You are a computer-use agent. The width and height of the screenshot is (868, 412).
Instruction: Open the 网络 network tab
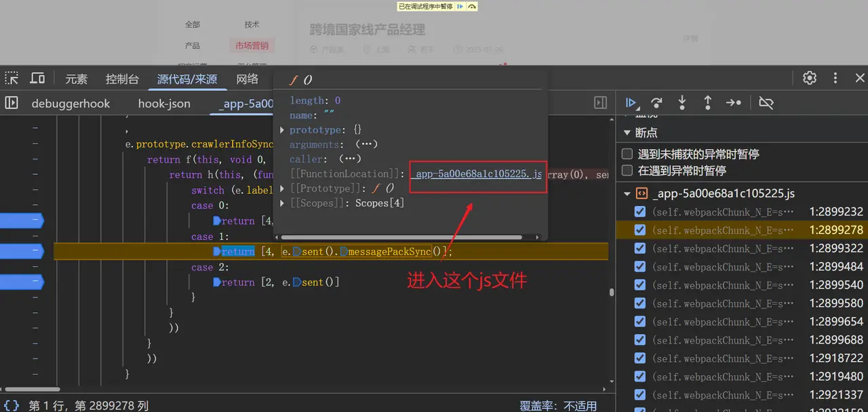248,79
